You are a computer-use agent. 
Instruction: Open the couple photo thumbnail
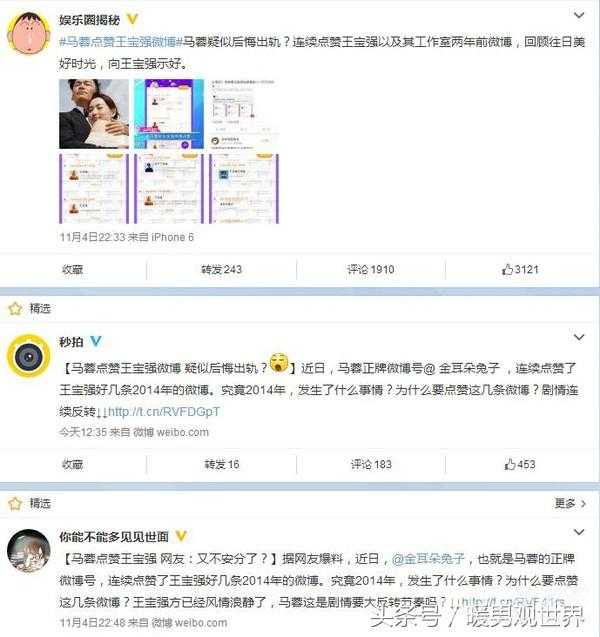(x=94, y=114)
